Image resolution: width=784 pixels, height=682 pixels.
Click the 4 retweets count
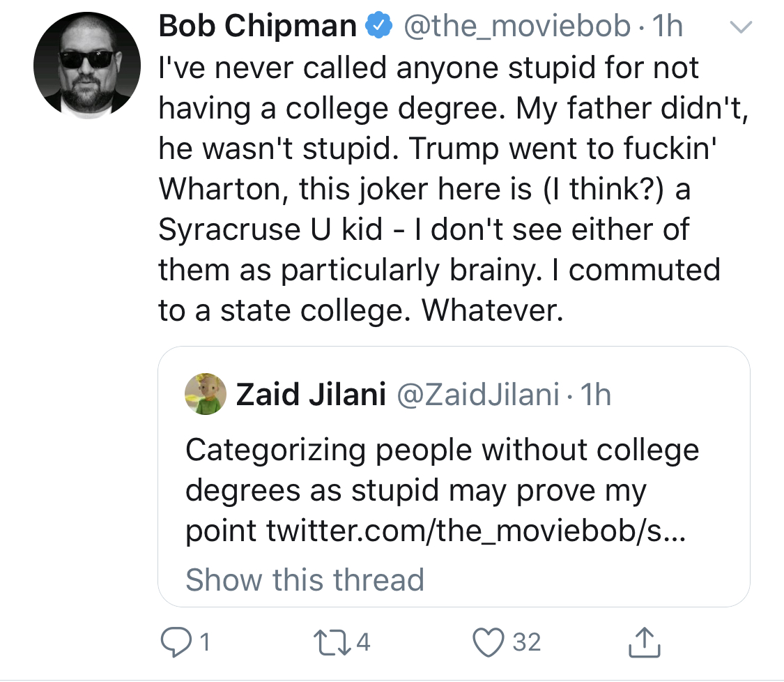364,642
